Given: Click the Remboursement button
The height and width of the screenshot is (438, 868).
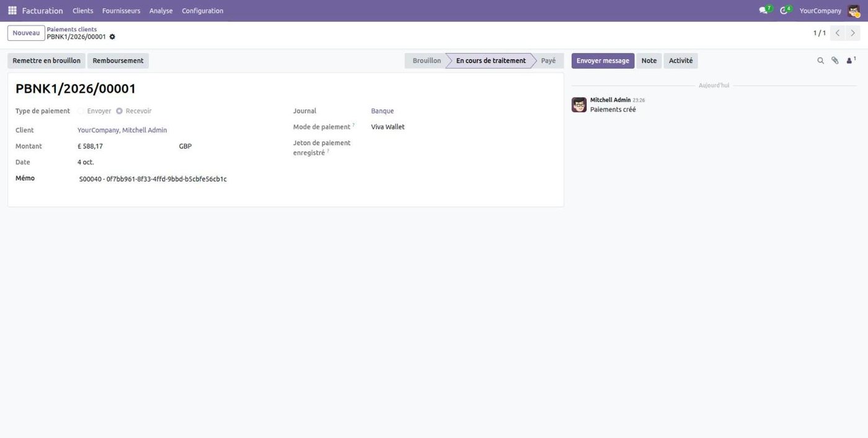Looking at the screenshot, I should (118, 61).
